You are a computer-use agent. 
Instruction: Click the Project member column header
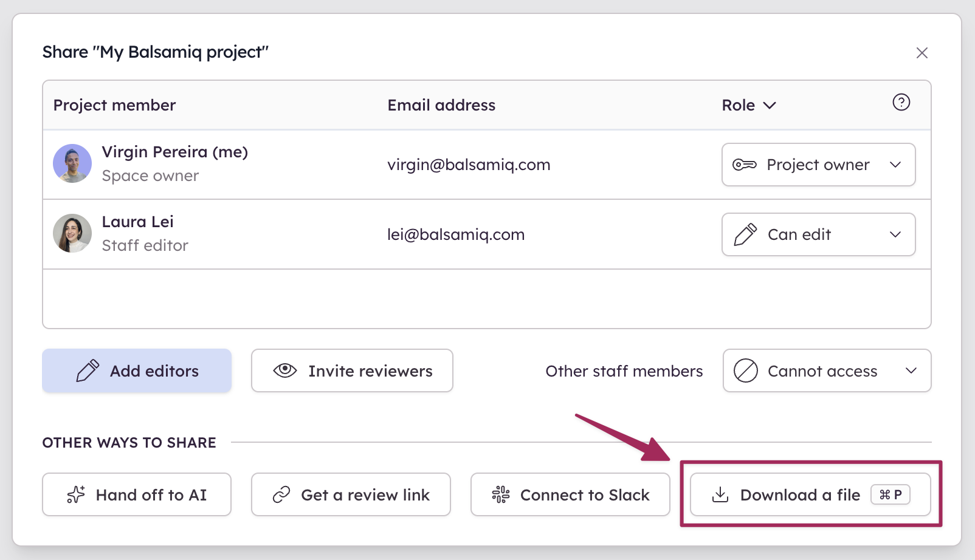pyautogui.click(x=114, y=105)
